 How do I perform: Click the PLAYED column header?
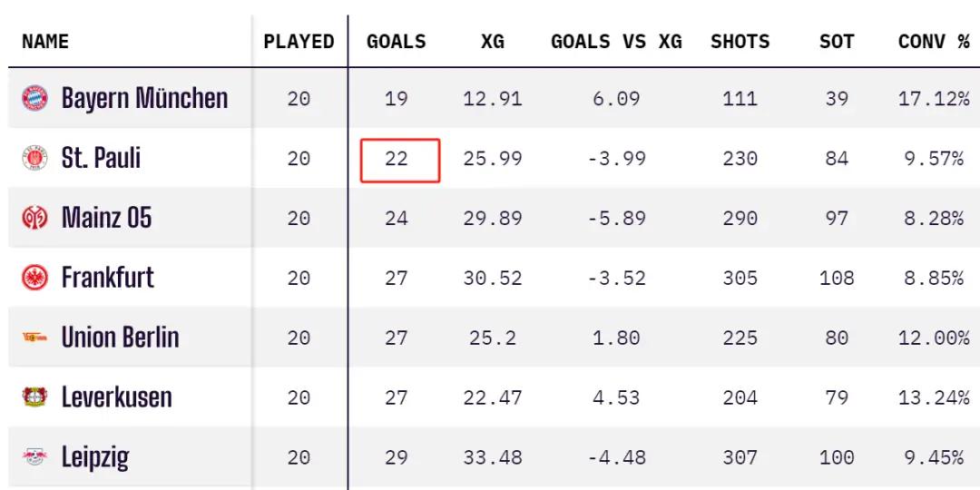pyautogui.click(x=299, y=42)
